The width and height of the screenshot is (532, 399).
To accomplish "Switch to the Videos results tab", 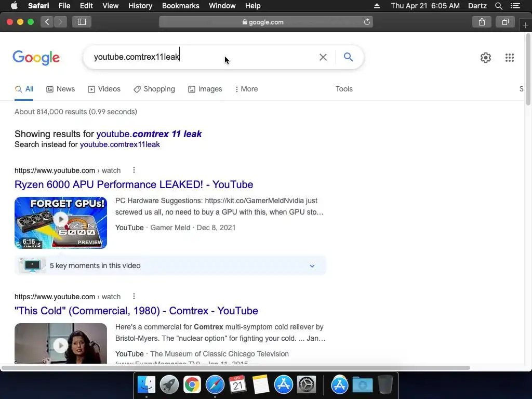I will pos(104,89).
